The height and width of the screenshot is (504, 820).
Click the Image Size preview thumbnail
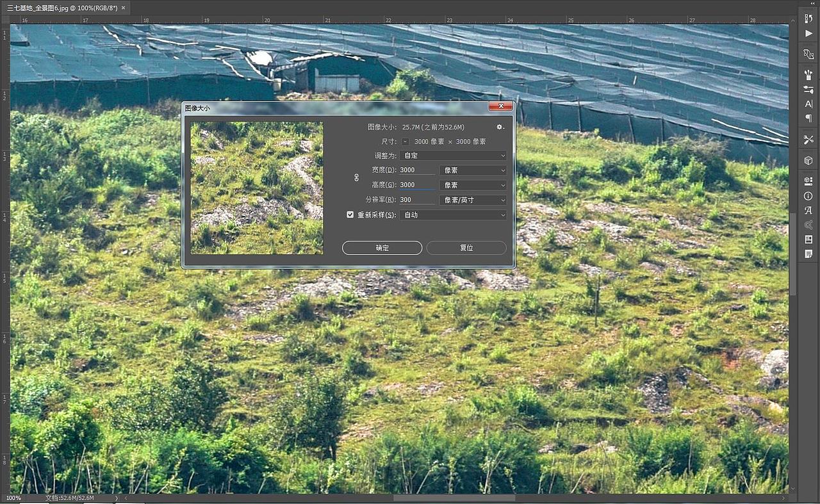tap(257, 188)
